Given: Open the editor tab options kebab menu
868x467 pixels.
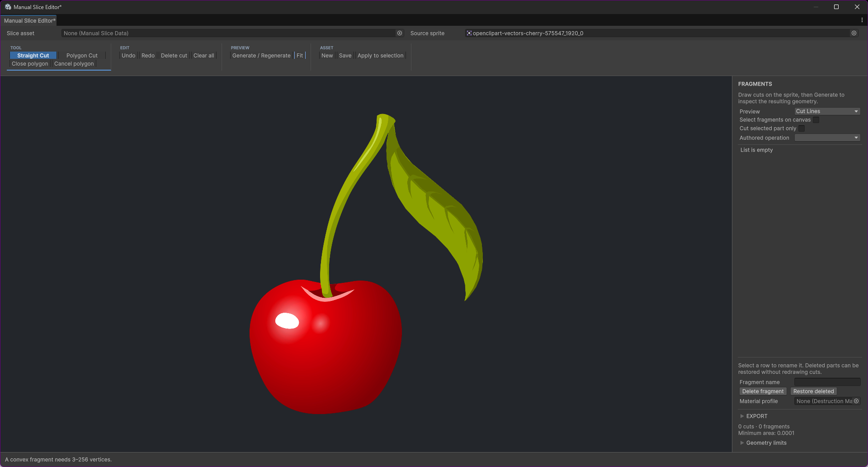Looking at the screenshot, I should (862, 20).
